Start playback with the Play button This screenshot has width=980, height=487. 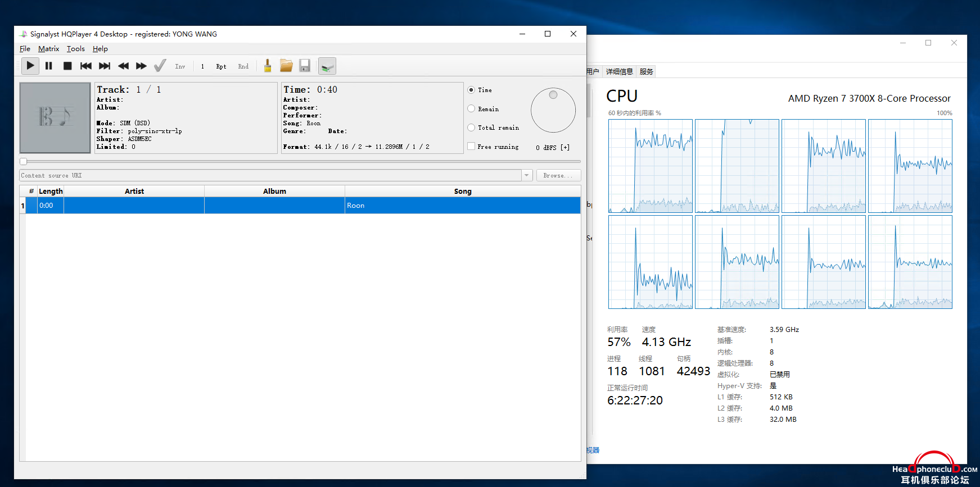(x=30, y=66)
